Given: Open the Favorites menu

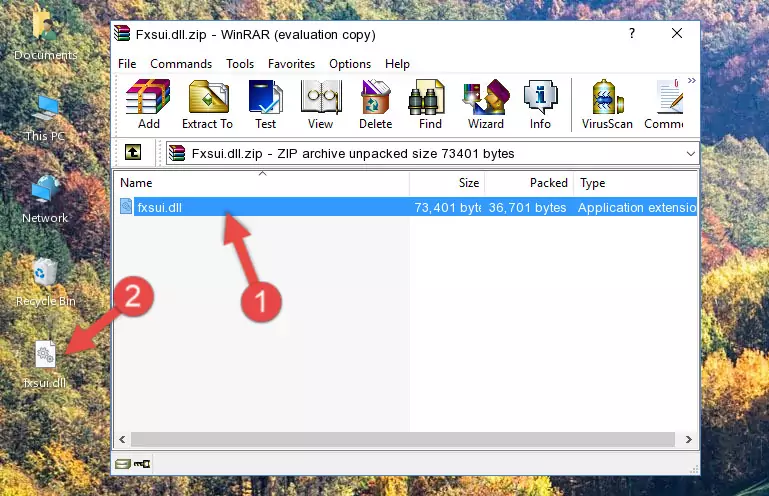Looking at the screenshot, I should 291,64.
